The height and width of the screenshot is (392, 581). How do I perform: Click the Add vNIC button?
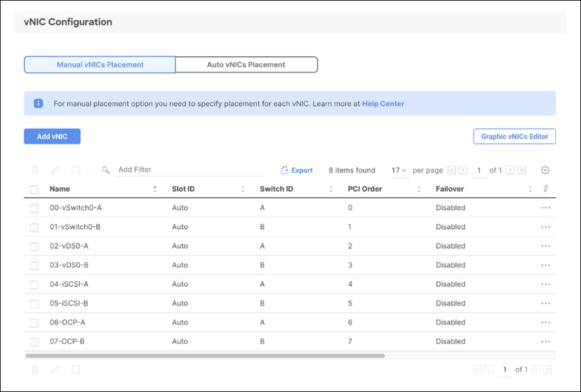coord(52,136)
